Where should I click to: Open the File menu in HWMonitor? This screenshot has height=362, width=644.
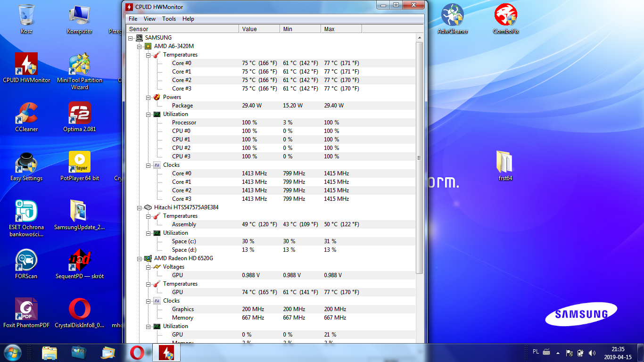[133, 19]
